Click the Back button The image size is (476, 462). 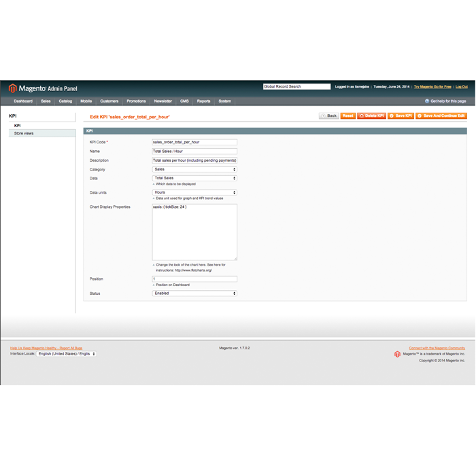[x=329, y=116]
